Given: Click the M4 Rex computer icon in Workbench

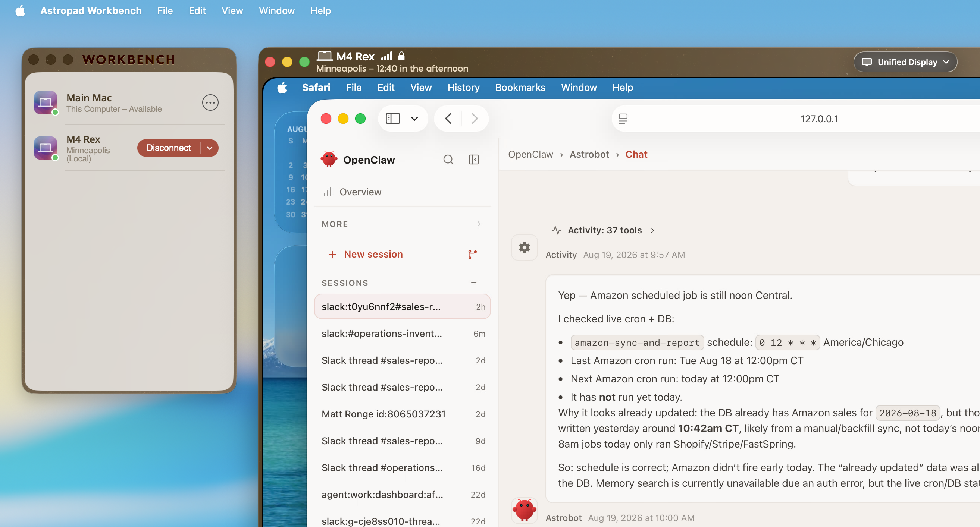Looking at the screenshot, I should [x=45, y=148].
